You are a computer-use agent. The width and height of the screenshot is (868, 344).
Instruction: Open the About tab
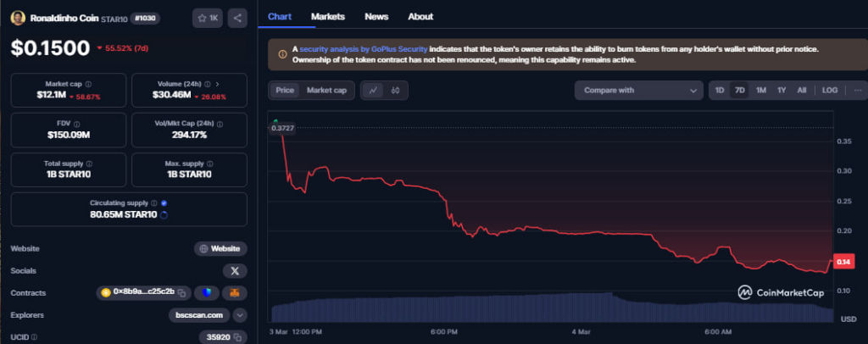[420, 17]
